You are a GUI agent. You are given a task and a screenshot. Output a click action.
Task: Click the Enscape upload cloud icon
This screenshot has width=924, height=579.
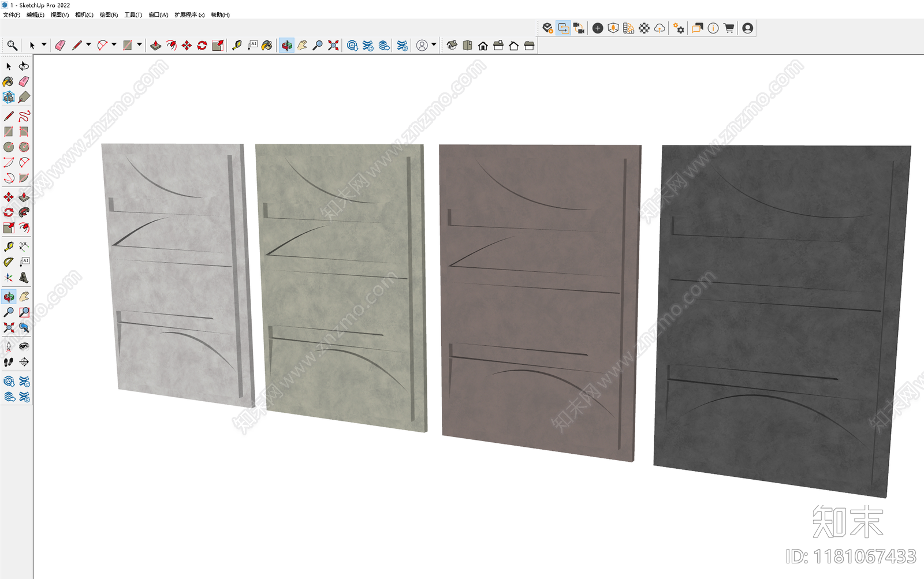click(660, 28)
